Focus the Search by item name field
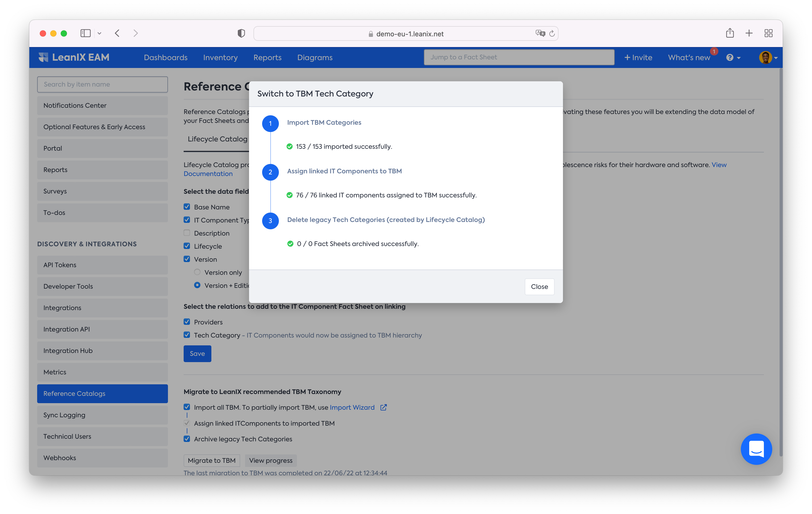 [103, 84]
